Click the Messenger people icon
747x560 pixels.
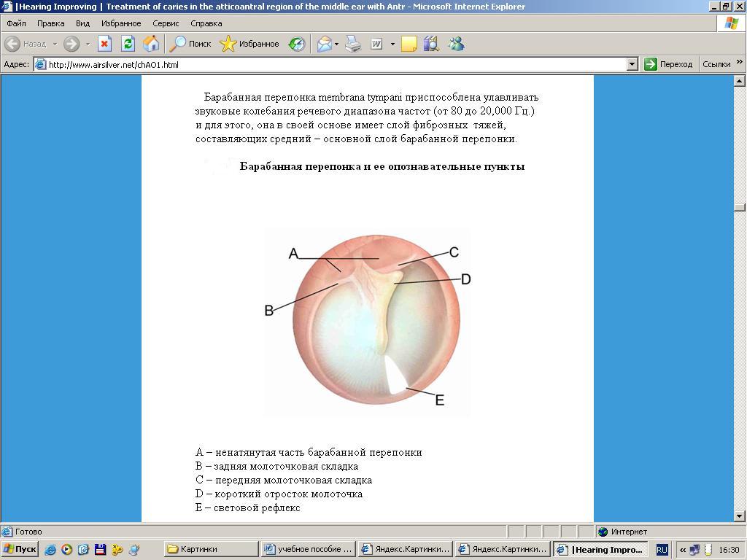pyautogui.click(x=456, y=44)
